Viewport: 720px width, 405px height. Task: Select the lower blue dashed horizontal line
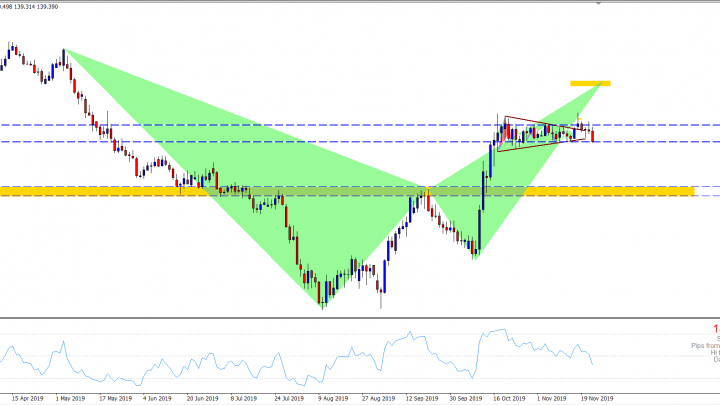tap(300, 142)
